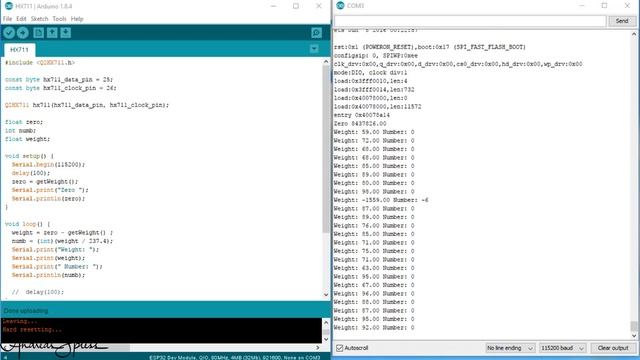Screen dimensions: 640x360
Task: Click the 'int numb;' line
Action: click(20, 131)
